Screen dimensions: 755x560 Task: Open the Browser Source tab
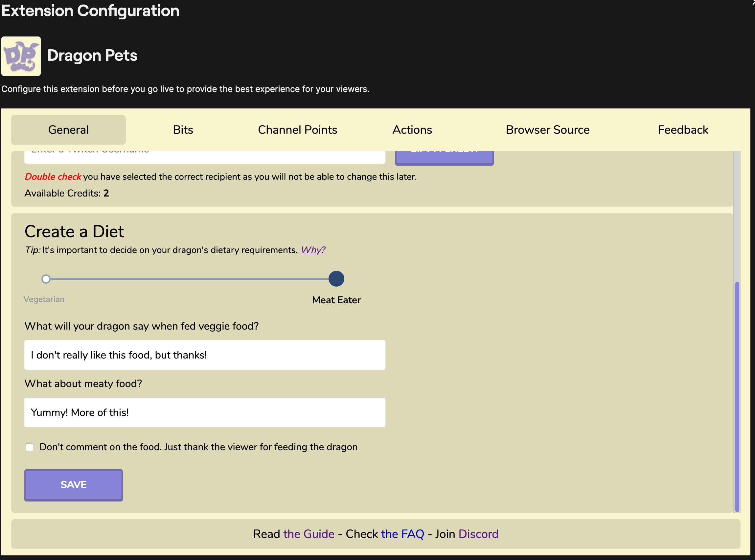pos(547,130)
